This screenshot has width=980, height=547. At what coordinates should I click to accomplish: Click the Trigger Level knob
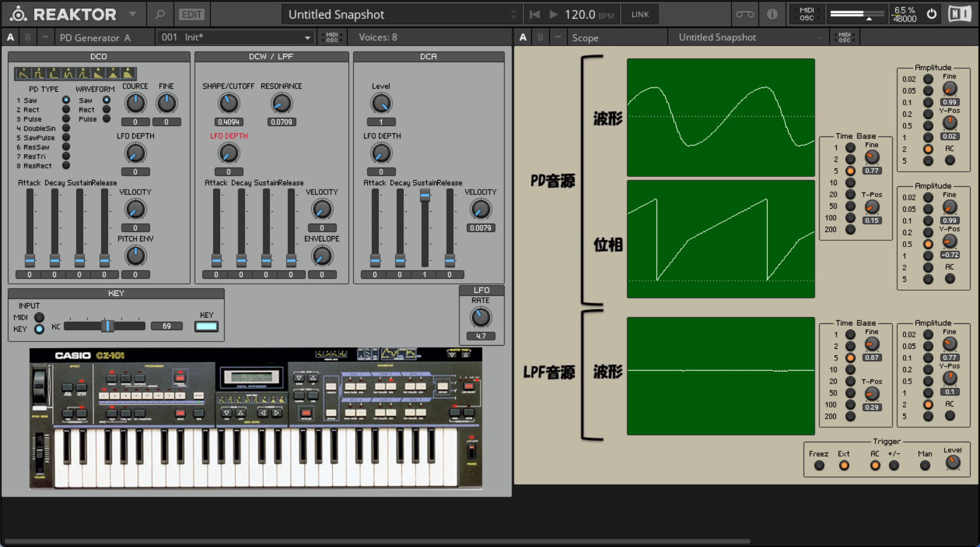[953, 462]
